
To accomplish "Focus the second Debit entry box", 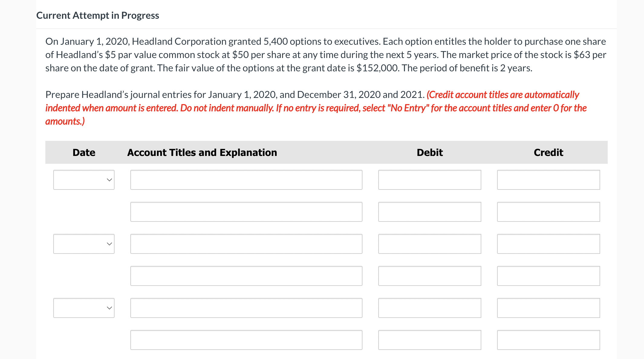I will point(430,212).
